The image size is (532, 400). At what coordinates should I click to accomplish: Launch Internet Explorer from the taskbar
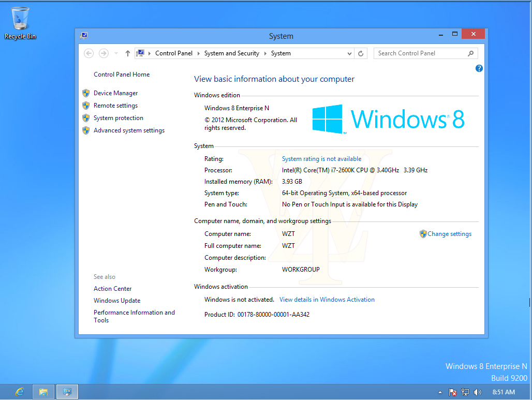click(19, 392)
